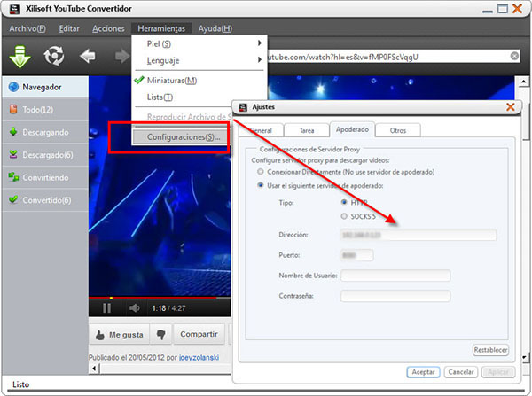Click the Listo status bar text
Viewport: 532px width, 396px height.
(x=20, y=384)
